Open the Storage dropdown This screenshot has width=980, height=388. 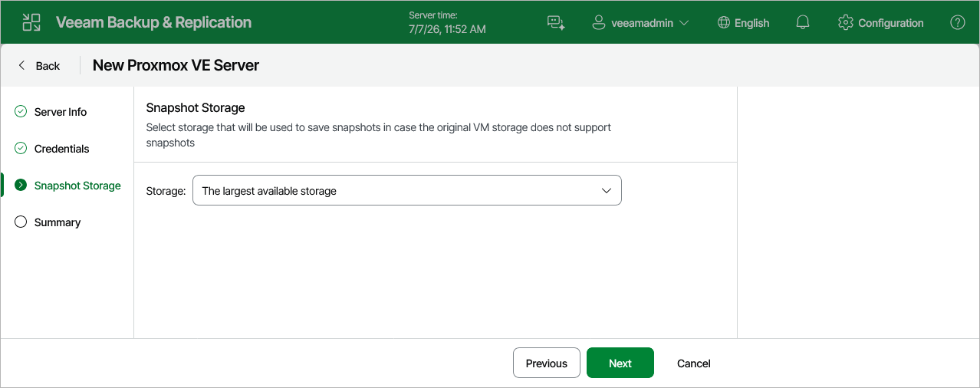pos(406,191)
